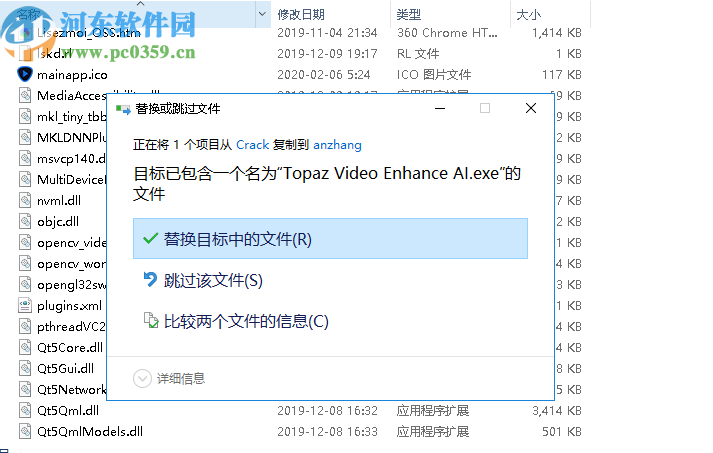
Task: Select Qt5Qml.dll file icon
Action: click(25, 410)
